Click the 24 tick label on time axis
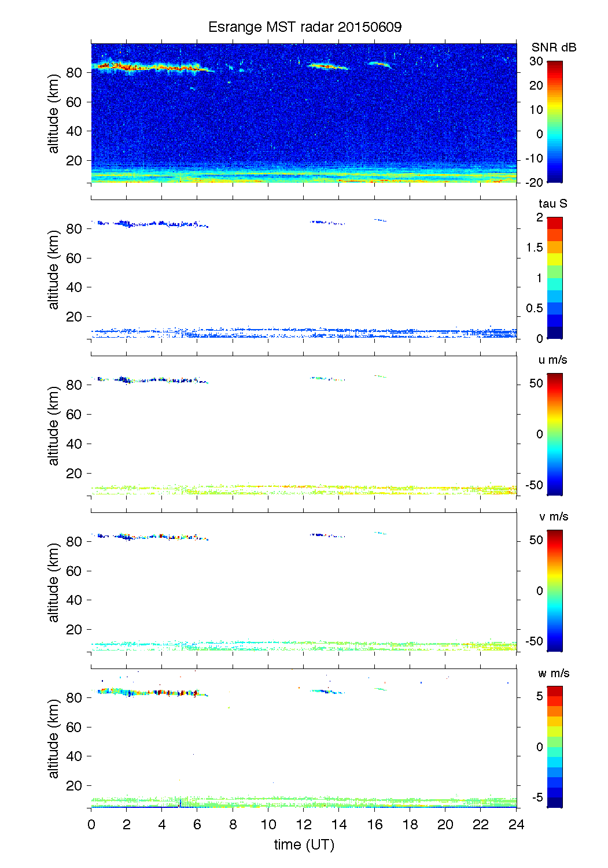The width and height of the screenshot is (608, 868). [516, 825]
